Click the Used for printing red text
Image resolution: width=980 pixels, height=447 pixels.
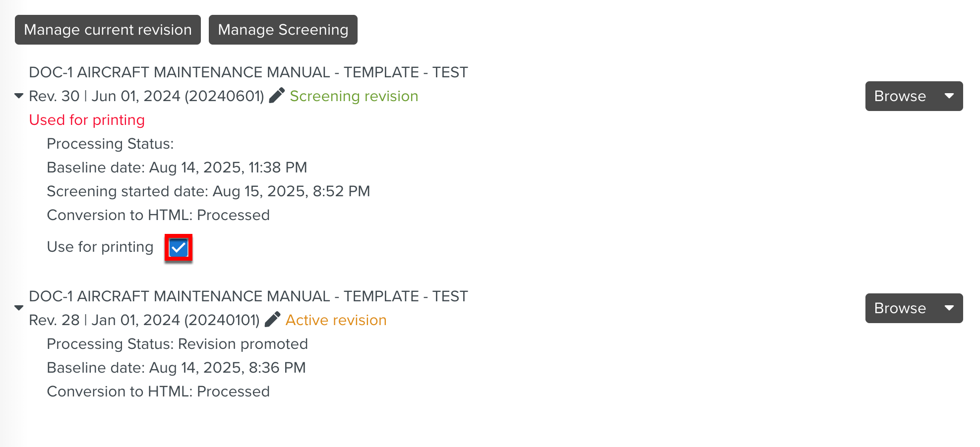(x=87, y=119)
